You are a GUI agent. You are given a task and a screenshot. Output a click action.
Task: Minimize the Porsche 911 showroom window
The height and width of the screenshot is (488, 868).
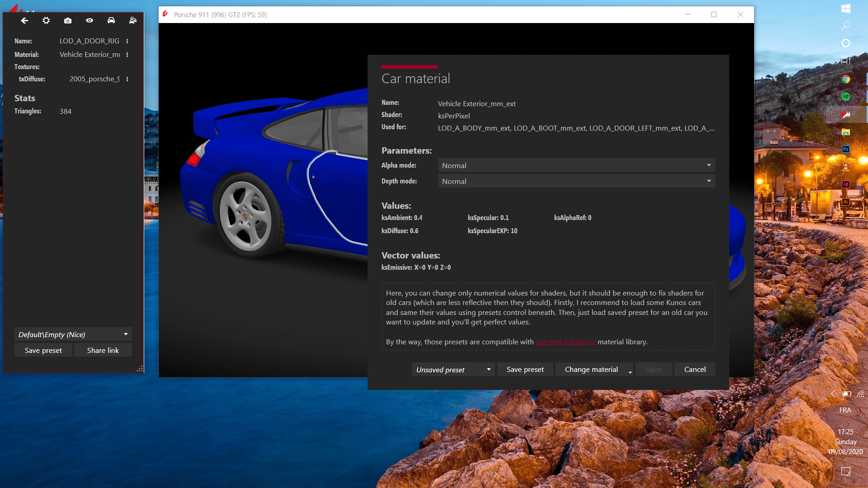click(x=688, y=14)
